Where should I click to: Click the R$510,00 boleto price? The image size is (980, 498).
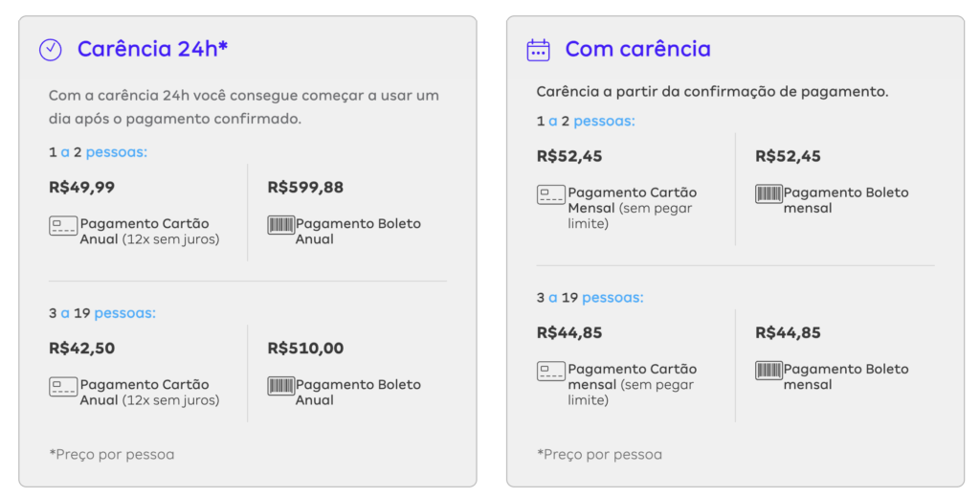tap(305, 348)
